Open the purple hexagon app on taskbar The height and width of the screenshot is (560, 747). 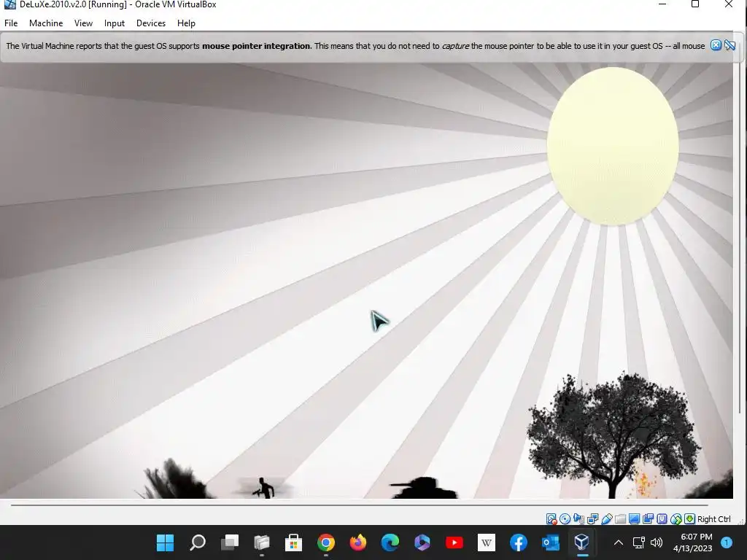pyautogui.click(x=422, y=542)
